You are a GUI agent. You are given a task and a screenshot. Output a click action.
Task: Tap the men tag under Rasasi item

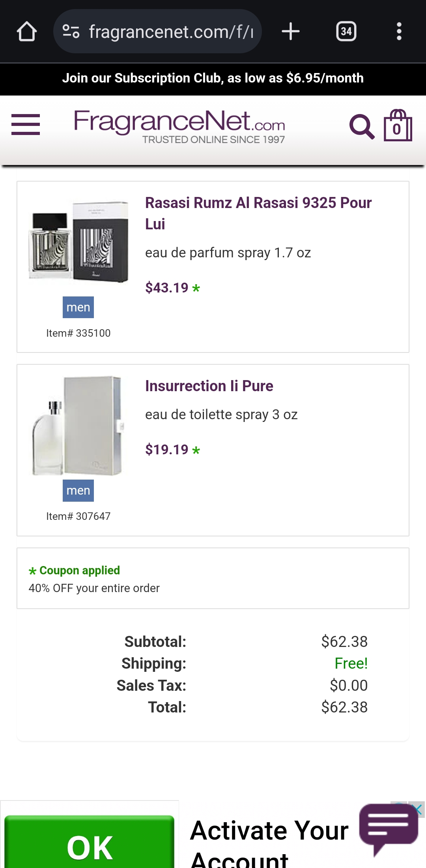point(78,307)
